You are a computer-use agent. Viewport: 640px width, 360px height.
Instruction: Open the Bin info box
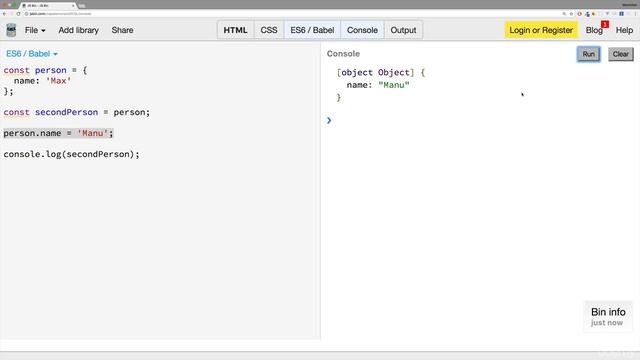[608, 317]
